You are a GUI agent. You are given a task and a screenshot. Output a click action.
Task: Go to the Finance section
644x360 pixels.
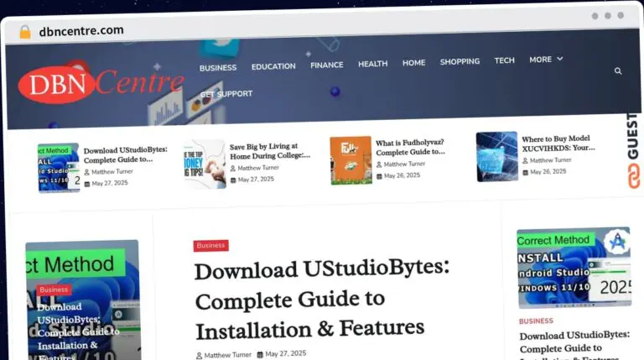click(326, 65)
